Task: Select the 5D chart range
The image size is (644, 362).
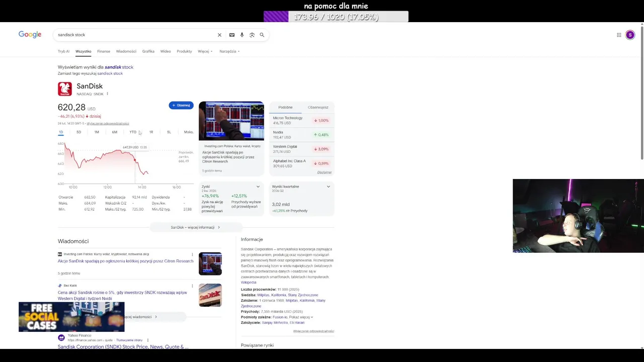Action: (78, 132)
